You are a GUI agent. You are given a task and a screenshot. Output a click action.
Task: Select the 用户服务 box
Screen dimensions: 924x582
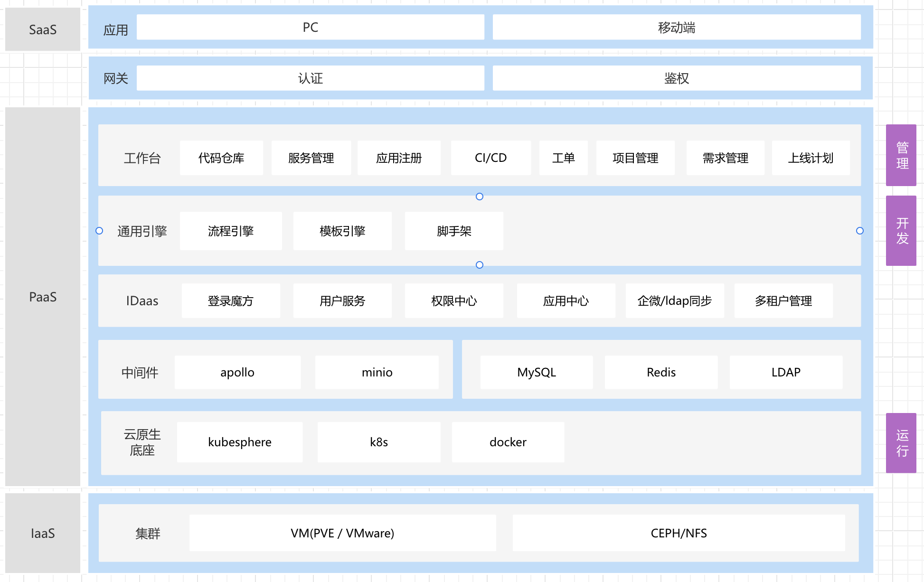[342, 300]
